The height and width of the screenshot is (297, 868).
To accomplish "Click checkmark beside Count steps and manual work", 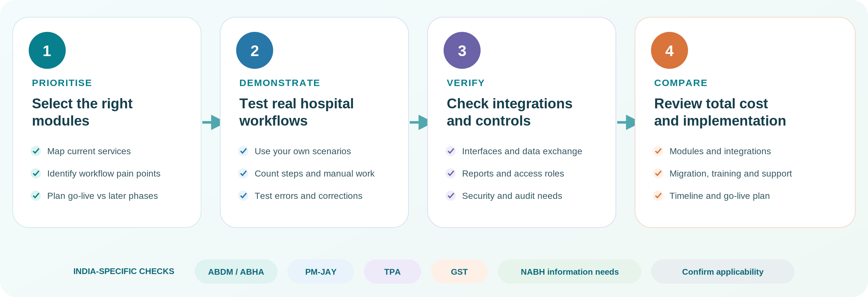I will tap(243, 173).
